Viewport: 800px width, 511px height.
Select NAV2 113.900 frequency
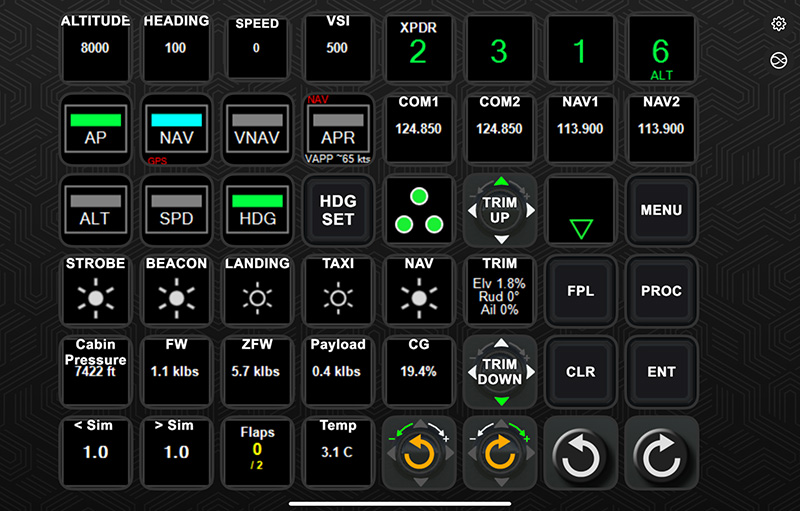coord(661,129)
